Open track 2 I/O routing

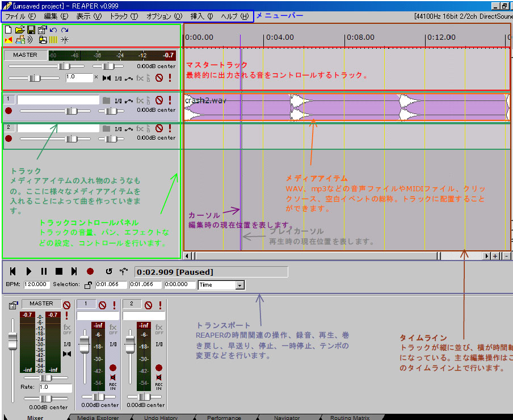(118, 129)
